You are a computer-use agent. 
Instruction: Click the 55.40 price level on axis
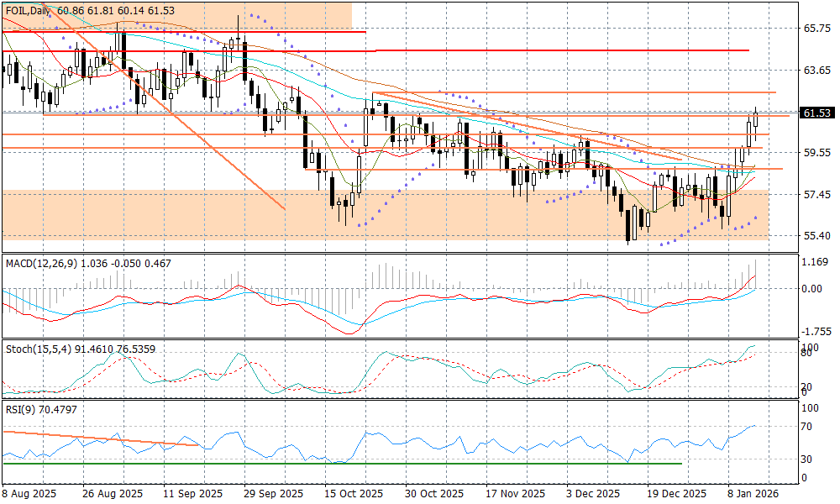[x=817, y=236]
